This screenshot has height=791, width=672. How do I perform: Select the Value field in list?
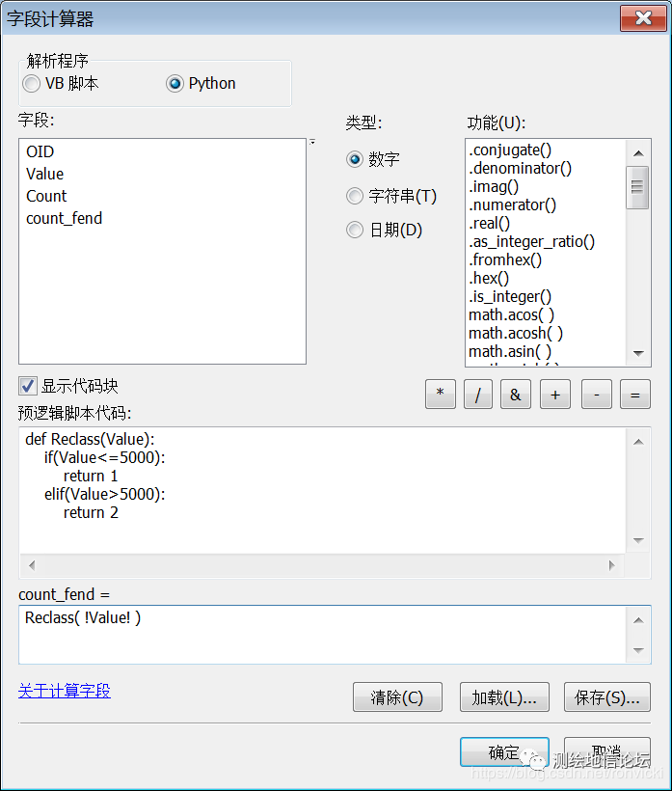[x=162, y=174]
